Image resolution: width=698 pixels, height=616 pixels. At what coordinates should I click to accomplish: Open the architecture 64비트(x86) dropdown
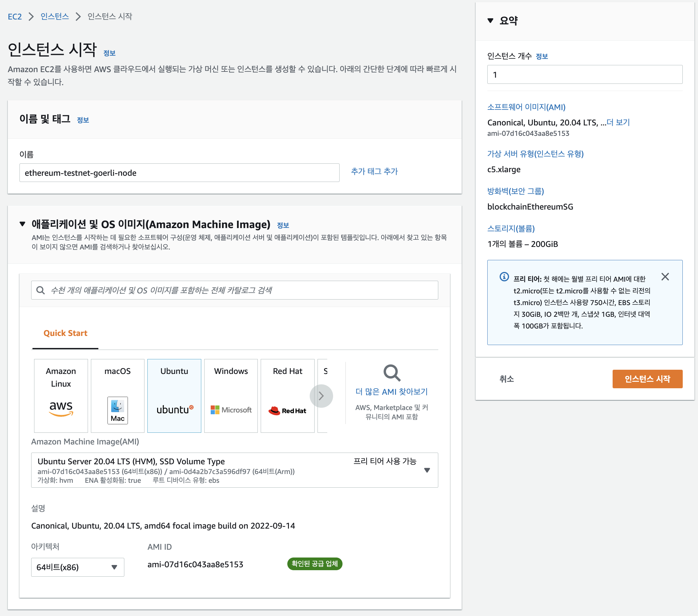(x=78, y=567)
